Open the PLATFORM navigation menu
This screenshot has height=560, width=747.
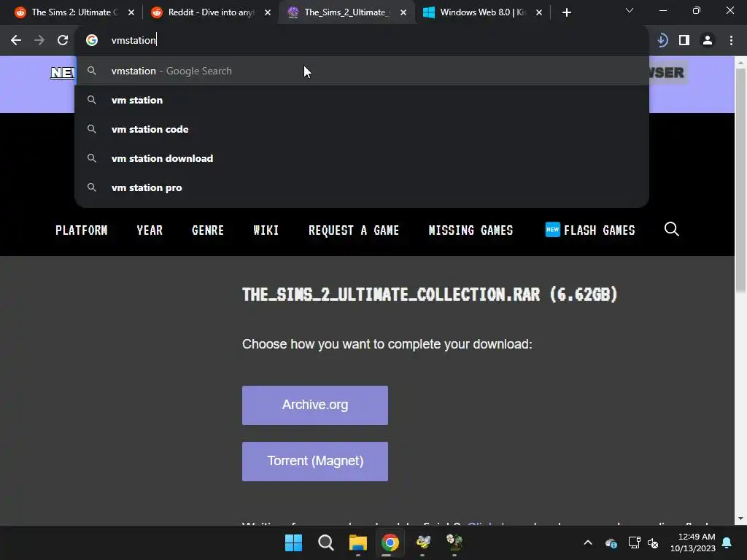click(82, 230)
